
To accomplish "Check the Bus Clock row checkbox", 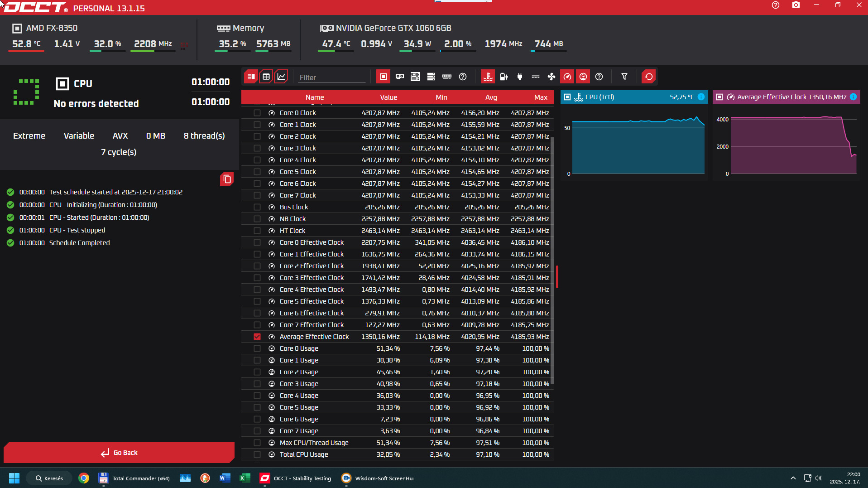I will (x=257, y=207).
